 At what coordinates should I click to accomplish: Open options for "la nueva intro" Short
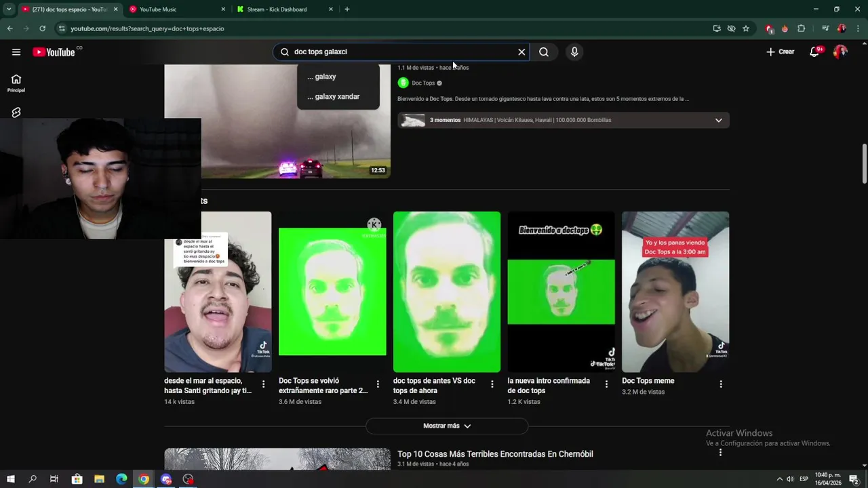[606, 384]
